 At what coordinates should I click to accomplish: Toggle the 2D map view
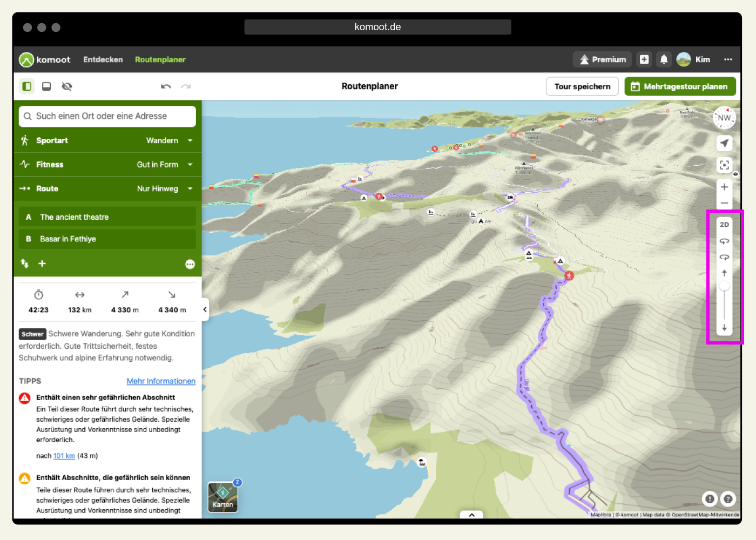click(725, 225)
